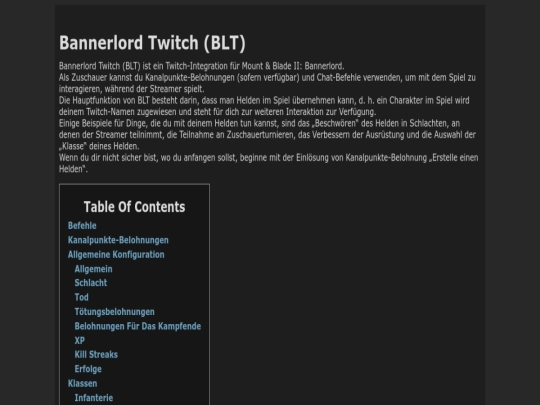The width and height of the screenshot is (540, 405).
Task: Click the first intro line about Twitch-Integration
Action: coord(201,66)
